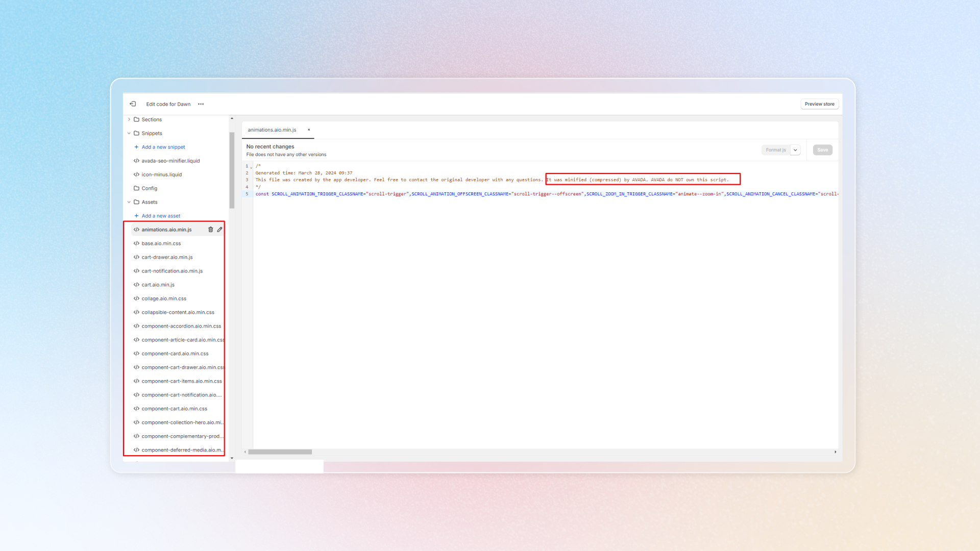980x551 pixels.
Task: Click the plus icon beside Add a new asset
Action: (x=136, y=216)
